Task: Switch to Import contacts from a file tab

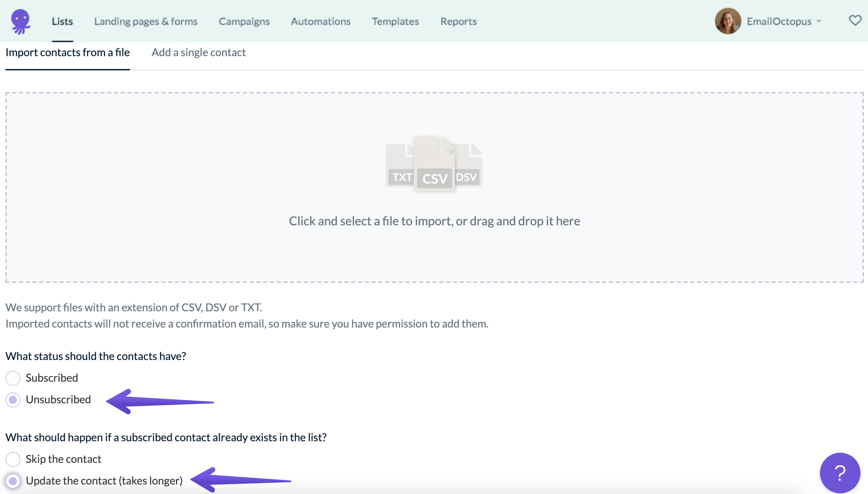Action: [68, 52]
